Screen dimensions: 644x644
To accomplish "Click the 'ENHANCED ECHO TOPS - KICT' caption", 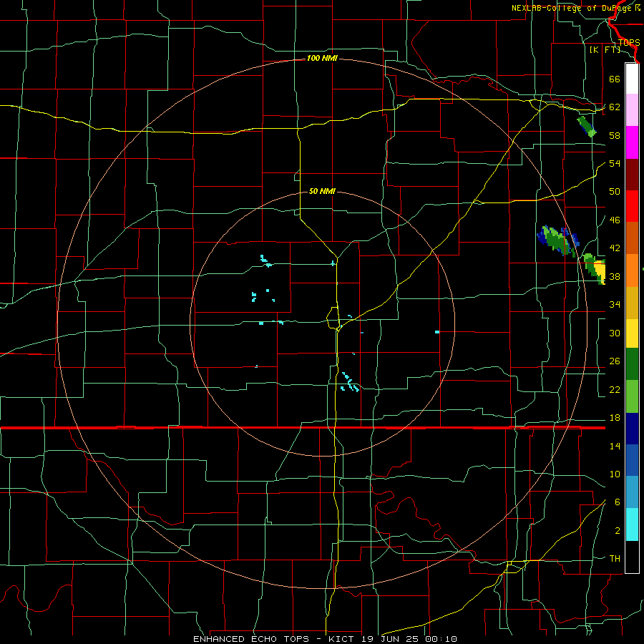I will point(274,639).
